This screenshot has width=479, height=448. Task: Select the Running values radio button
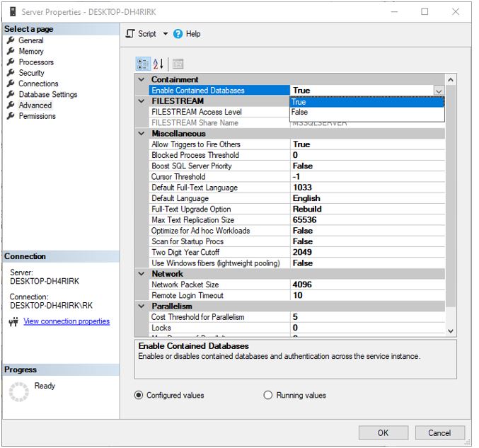pyautogui.click(x=268, y=395)
